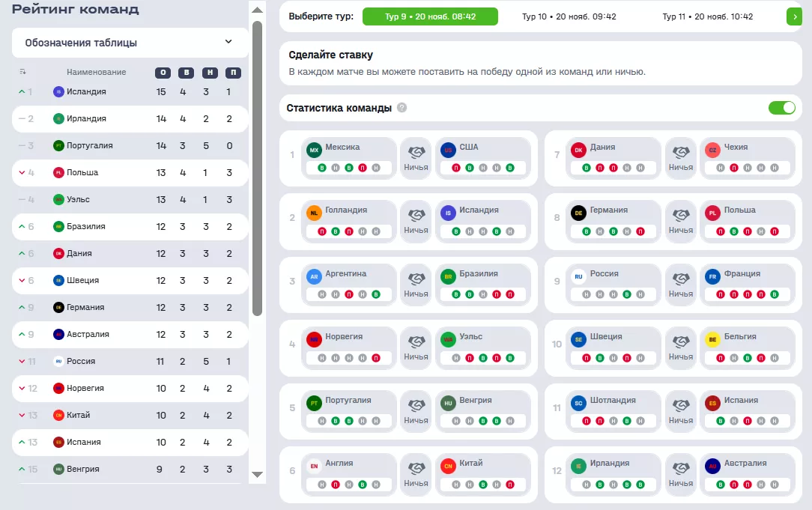Viewport: 812px width, 510px height.
Task: Open the Тур 11 round tab
Action: coord(709,16)
